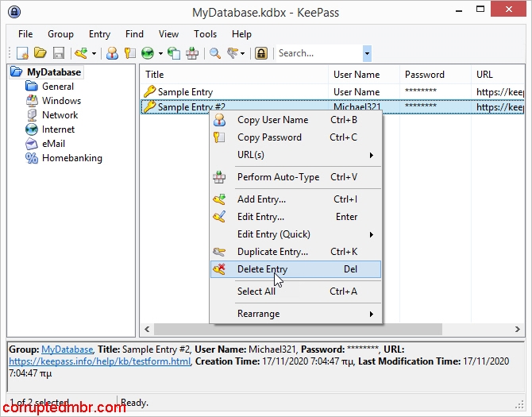Expand the Rearrange submenu
The height and width of the screenshot is (417, 532).
[295, 314]
